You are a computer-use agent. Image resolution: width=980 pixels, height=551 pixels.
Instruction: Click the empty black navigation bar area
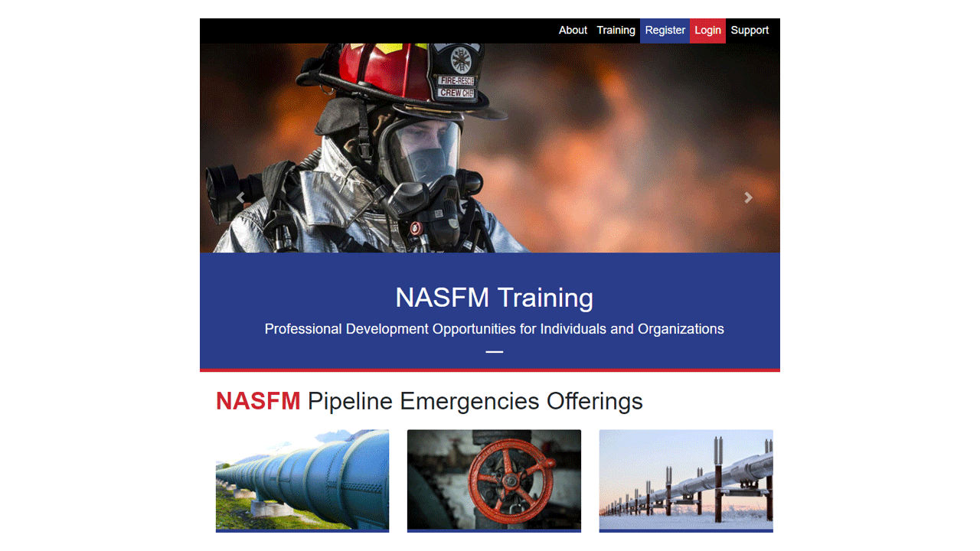click(367, 31)
